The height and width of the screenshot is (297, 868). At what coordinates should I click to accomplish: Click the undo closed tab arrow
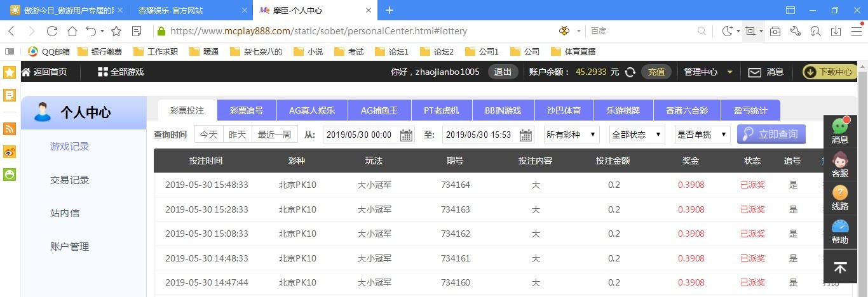91,30
